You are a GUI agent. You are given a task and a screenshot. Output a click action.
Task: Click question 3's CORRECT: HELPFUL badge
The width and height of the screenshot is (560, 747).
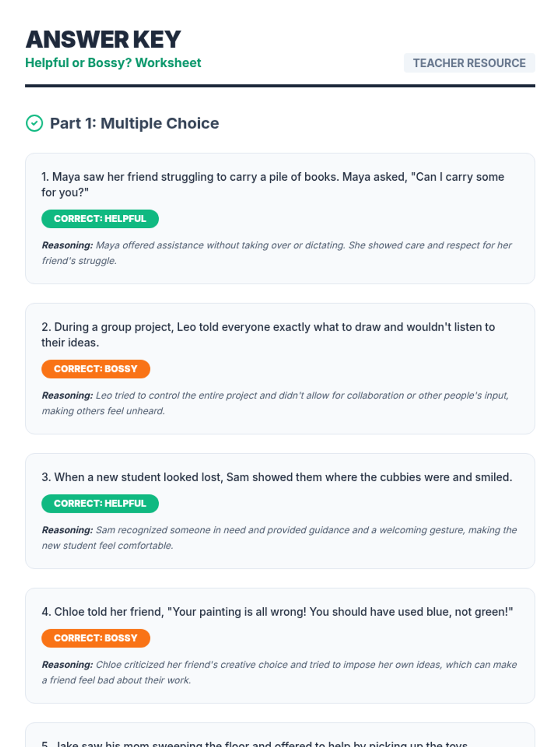click(100, 504)
